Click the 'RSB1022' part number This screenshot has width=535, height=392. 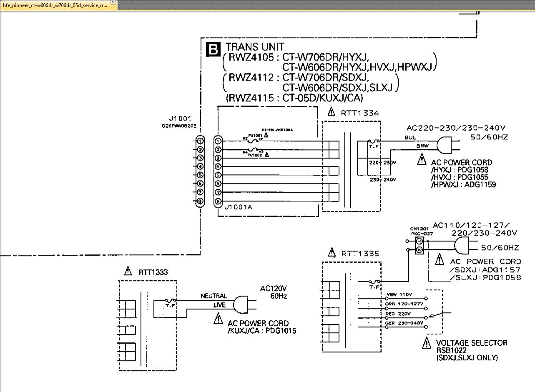click(452, 351)
